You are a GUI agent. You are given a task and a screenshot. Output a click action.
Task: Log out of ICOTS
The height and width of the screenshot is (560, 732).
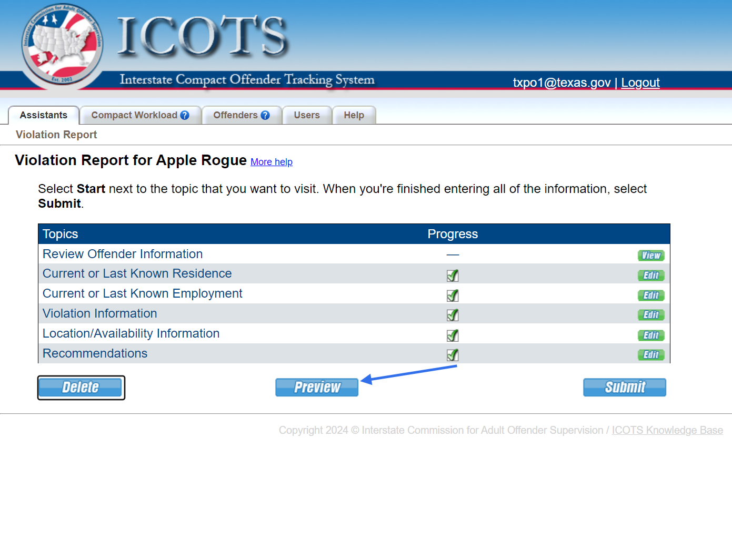[640, 83]
